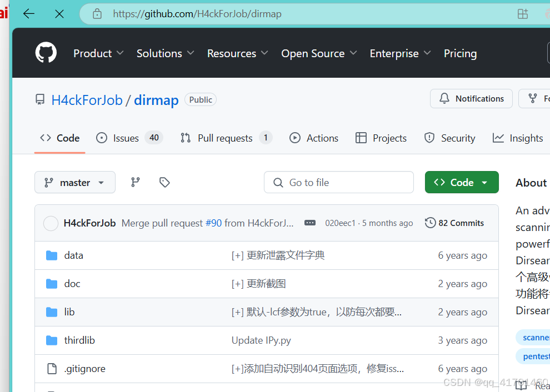Click the .gitignore file icon
Image resolution: width=550 pixels, height=392 pixels.
coord(52,369)
